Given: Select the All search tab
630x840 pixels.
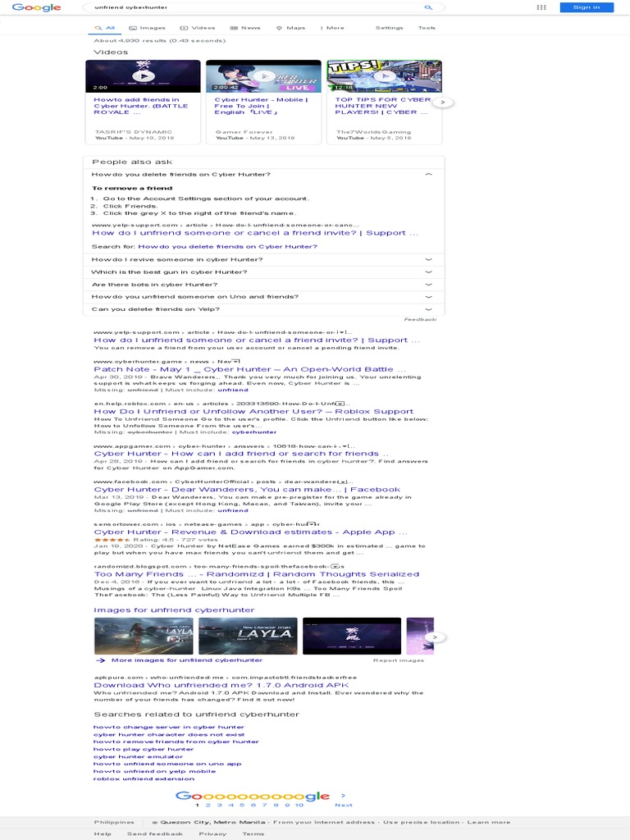Looking at the screenshot, I should 105,28.
